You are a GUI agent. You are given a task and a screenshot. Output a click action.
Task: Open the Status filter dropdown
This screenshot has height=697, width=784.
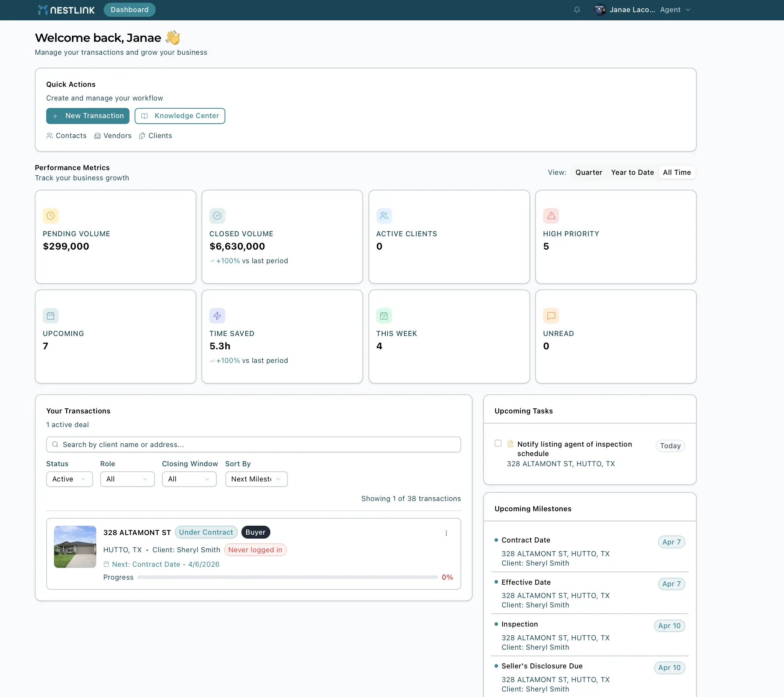[69, 479]
